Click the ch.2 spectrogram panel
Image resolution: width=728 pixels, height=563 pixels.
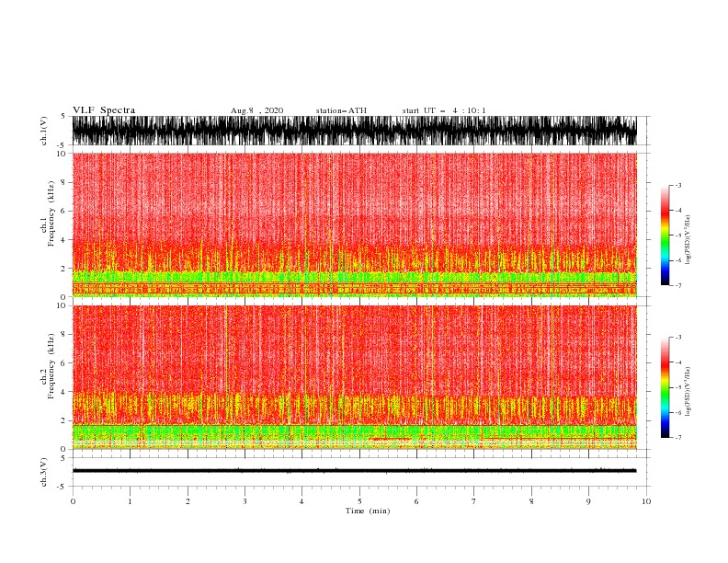(354, 377)
